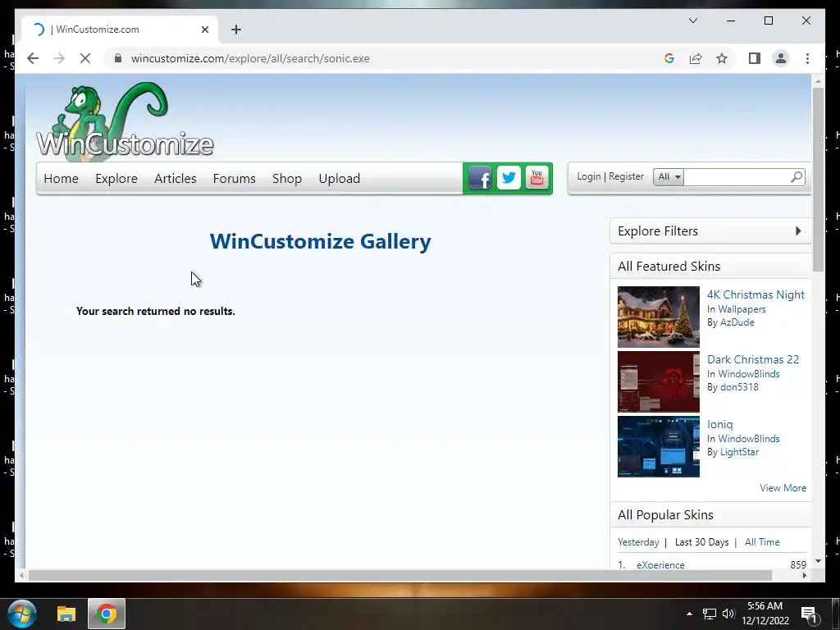Open WinCustomize Twitter page icon
The image size is (840, 630).
tap(509, 178)
